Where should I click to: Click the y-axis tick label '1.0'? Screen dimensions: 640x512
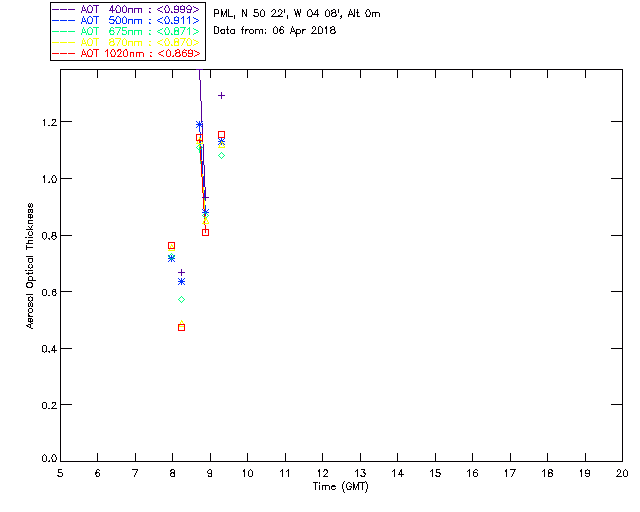49,179
